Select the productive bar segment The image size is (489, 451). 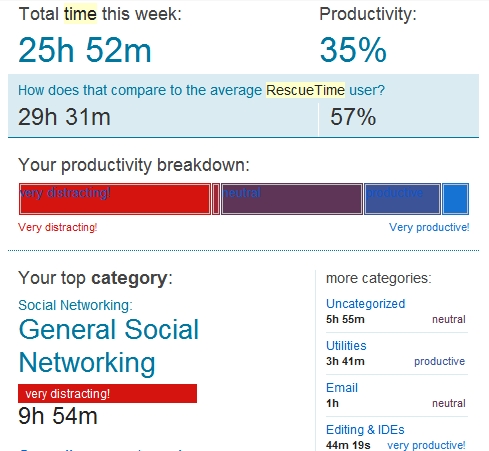pos(402,199)
